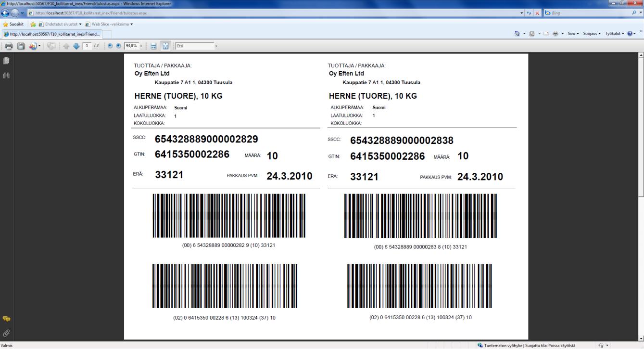Open the Attachments paperclip panel
Viewport: 644px width, 349px height.
[6, 333]
